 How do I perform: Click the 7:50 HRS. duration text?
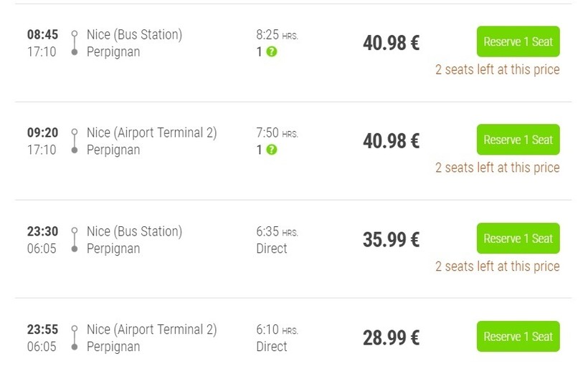tap(277, 132)
